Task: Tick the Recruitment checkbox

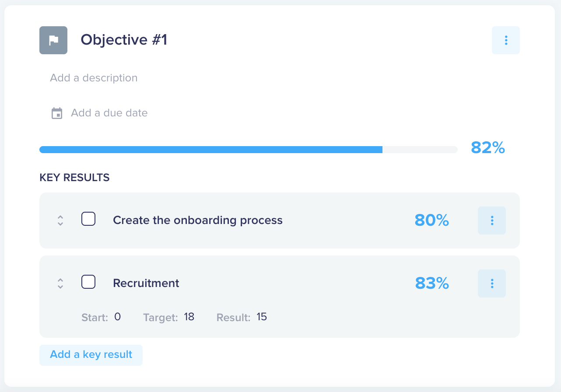Action: point(88,282)
